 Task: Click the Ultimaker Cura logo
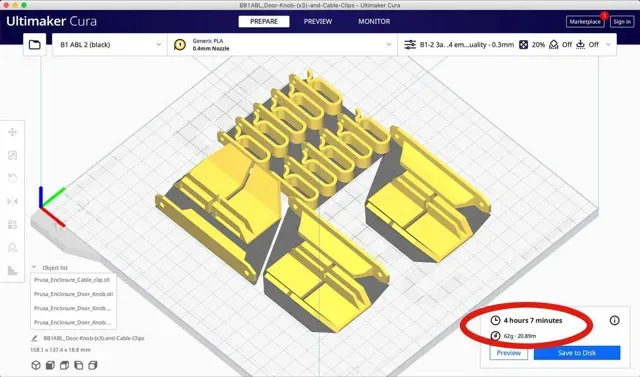pyautogui.click(x=51, y=21)
